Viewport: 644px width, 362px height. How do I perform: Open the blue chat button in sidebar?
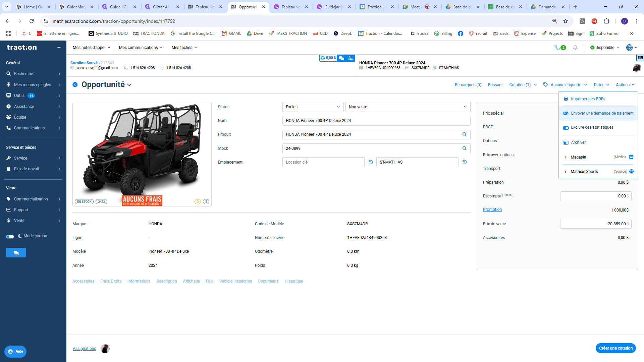coord(16,253)
